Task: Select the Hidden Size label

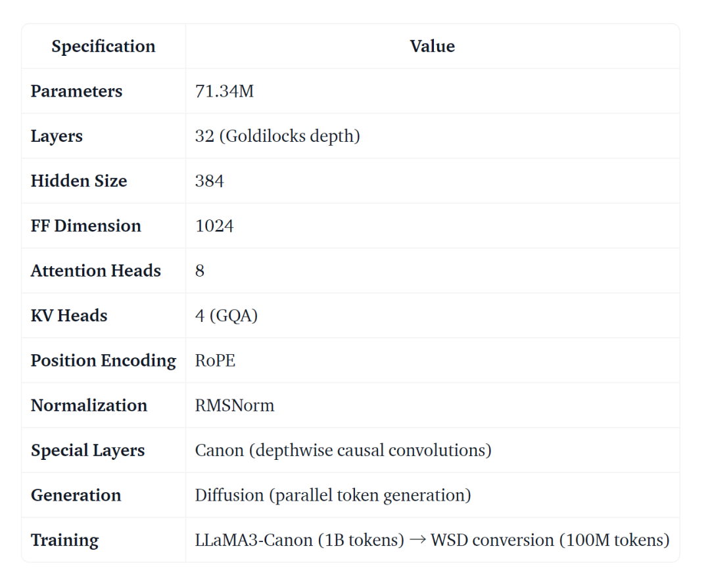Action: click(x=79, y=181)
